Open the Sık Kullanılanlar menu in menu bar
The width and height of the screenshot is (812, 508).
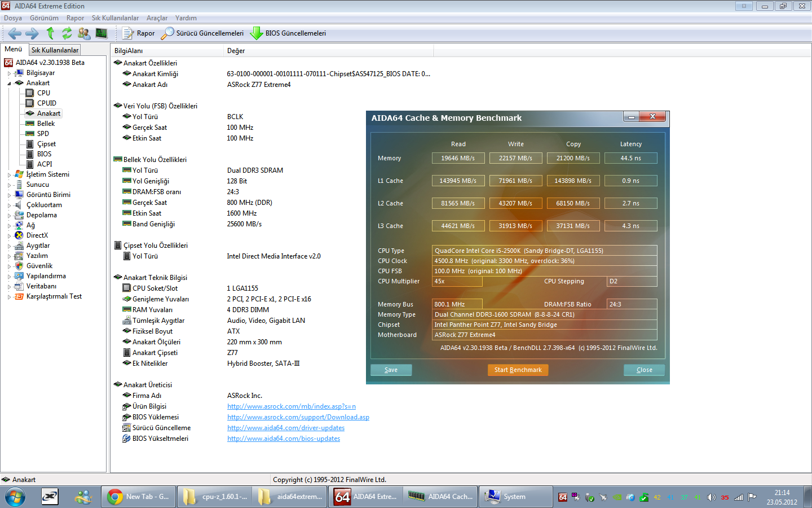(x=115, y=18)
